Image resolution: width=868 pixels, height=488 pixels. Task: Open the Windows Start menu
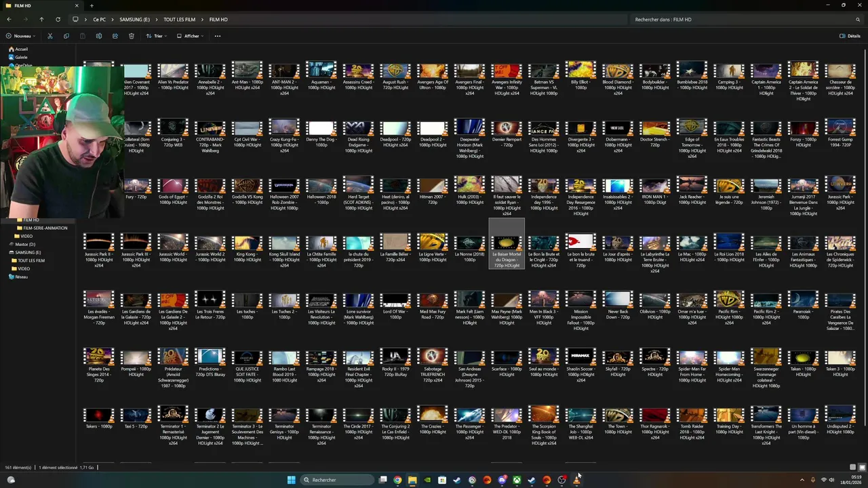point(291,480)
